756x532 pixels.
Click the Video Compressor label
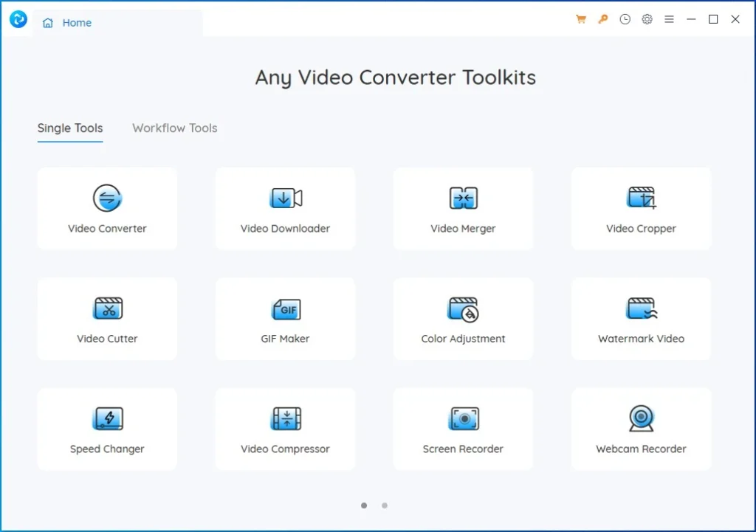286,449
